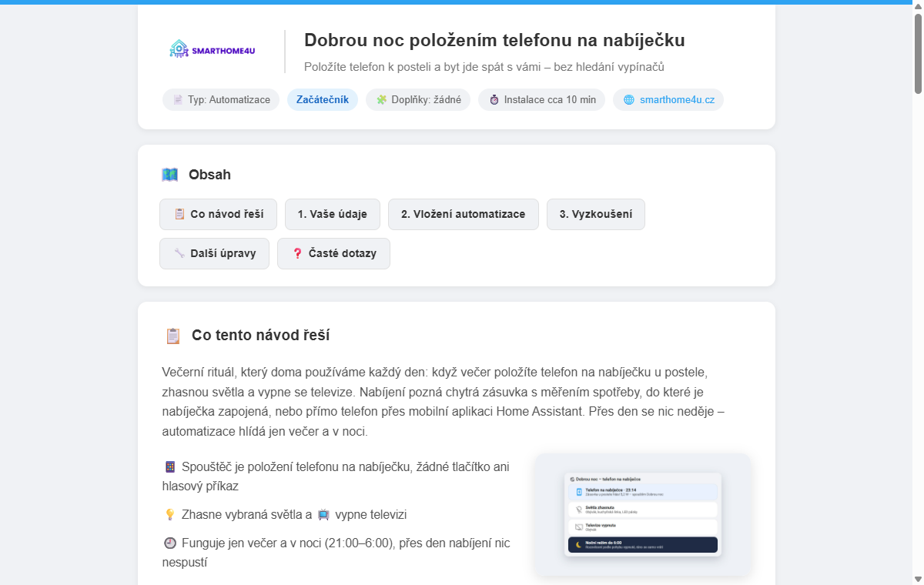Click the Instalace cca 10 min badge

(541, 100)
